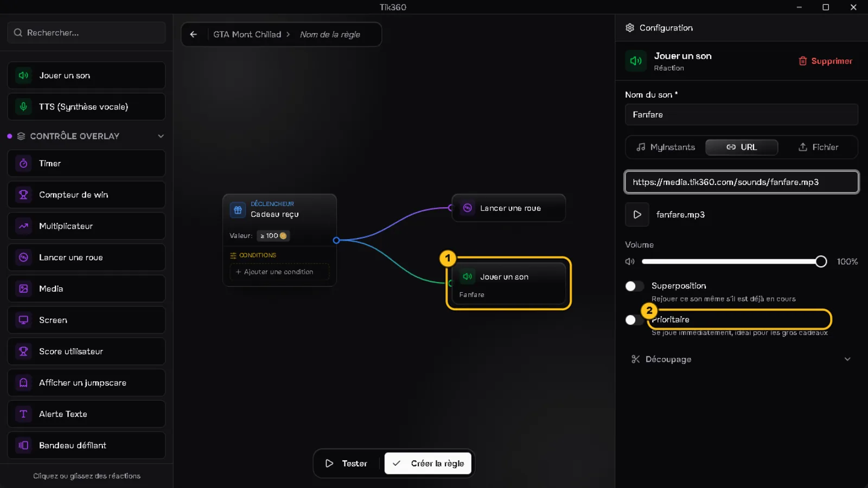Click the Cliquez ou glissez des réactions hint
Viewport: 868px width, 488px height.
87,476
